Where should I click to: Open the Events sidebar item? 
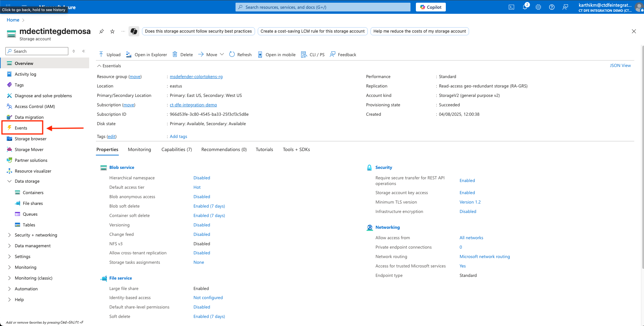click(x=21, y=128)
